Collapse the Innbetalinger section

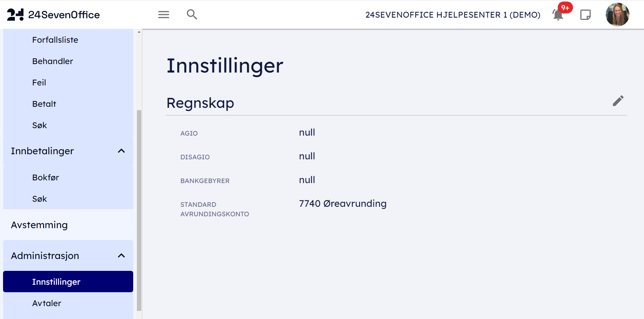point(121,151)
